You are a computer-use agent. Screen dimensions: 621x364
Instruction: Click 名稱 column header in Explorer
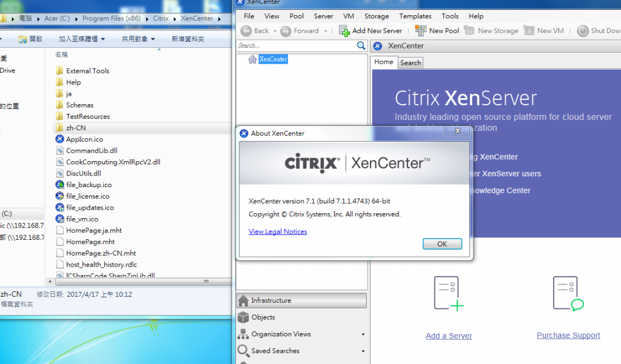pos(61,55)
